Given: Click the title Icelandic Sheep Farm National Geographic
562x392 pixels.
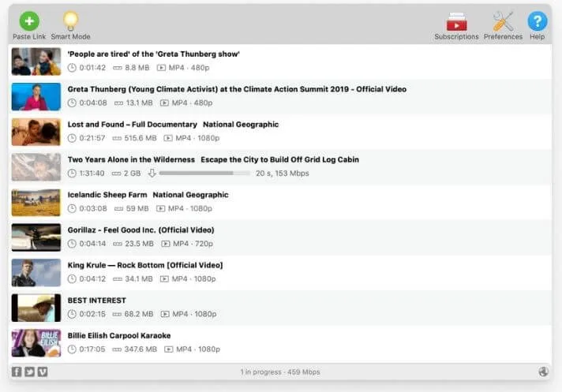Looking at the screenshot, I should tap(148, 195).
